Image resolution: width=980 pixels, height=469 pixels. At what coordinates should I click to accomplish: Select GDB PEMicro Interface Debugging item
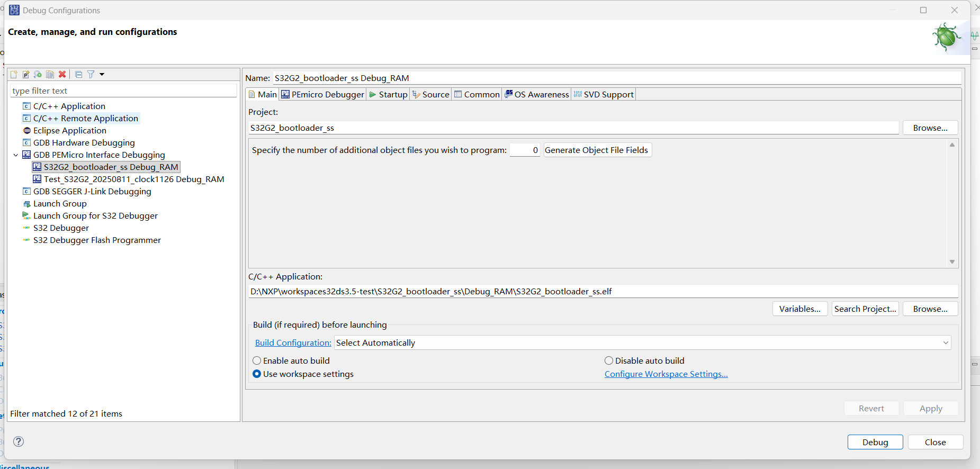click(x=99, y=155)
